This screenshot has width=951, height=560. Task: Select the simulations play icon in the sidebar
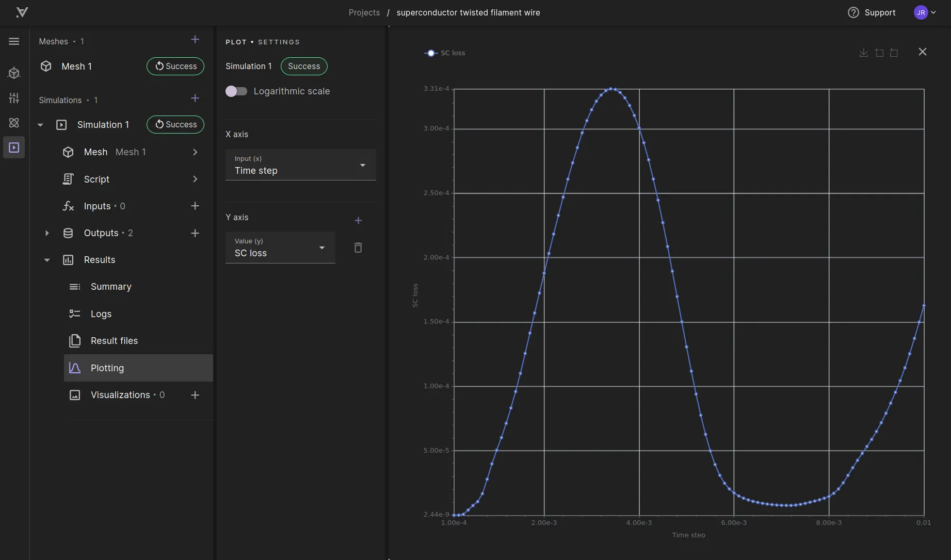pyautogui.click(x=14, y=147)
